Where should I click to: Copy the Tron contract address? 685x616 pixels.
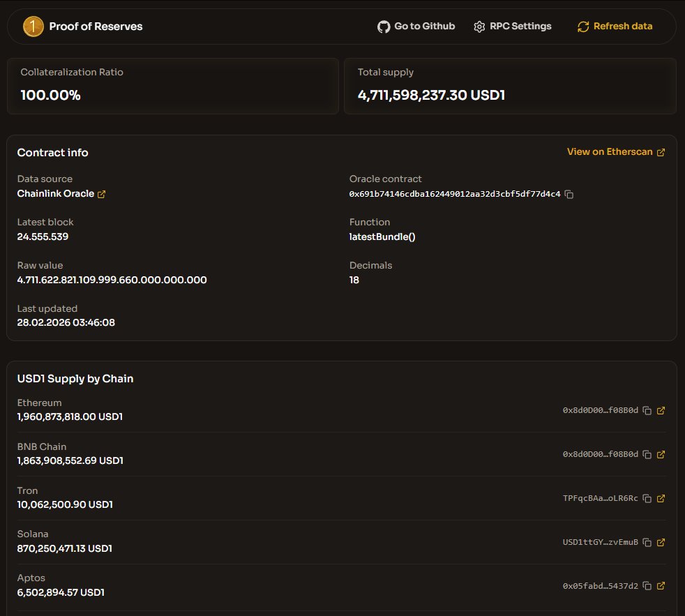tap(647, 498)
